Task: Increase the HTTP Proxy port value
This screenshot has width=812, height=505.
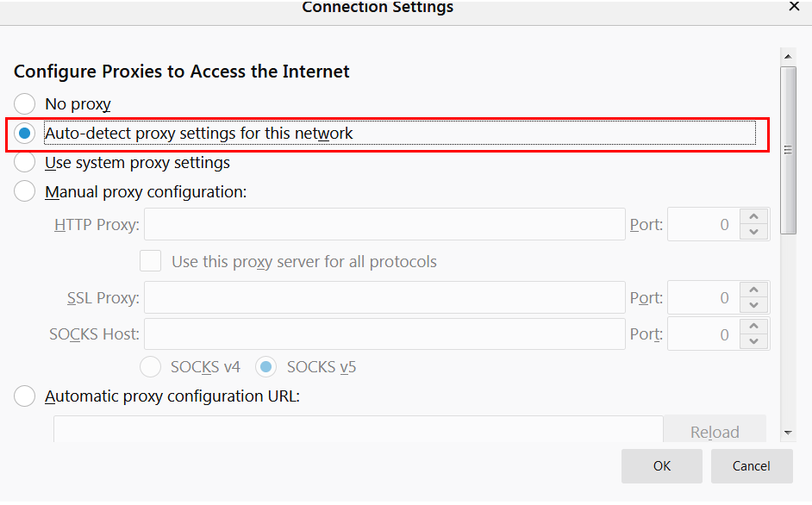Action: (754, 217)
